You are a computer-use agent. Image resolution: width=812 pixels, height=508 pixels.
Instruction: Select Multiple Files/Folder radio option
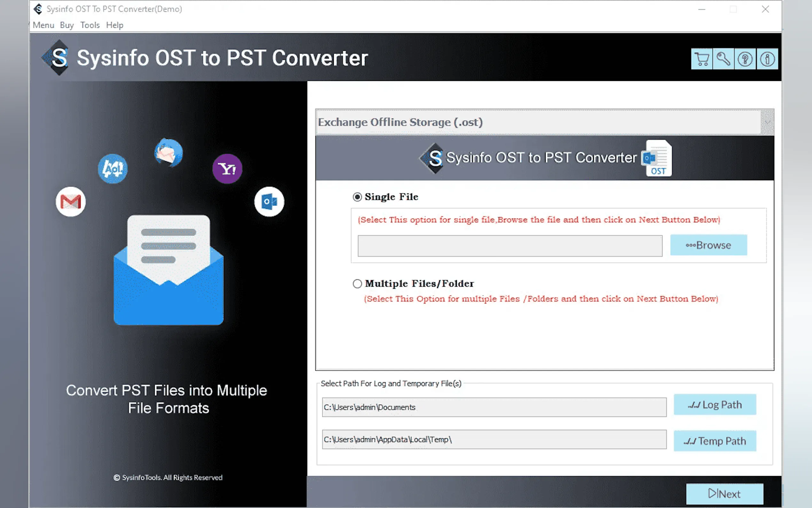(357, 283)
